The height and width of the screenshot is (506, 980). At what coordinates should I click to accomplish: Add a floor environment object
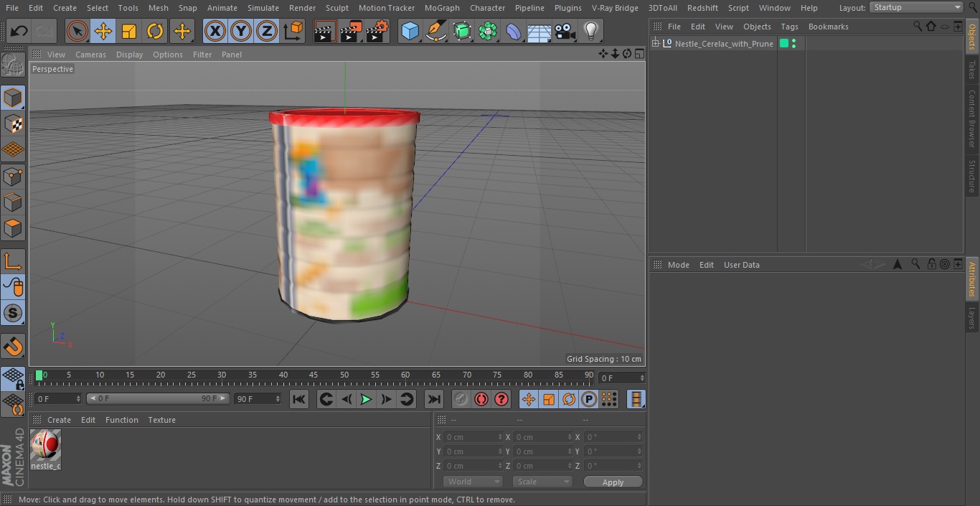coord(540,31)
